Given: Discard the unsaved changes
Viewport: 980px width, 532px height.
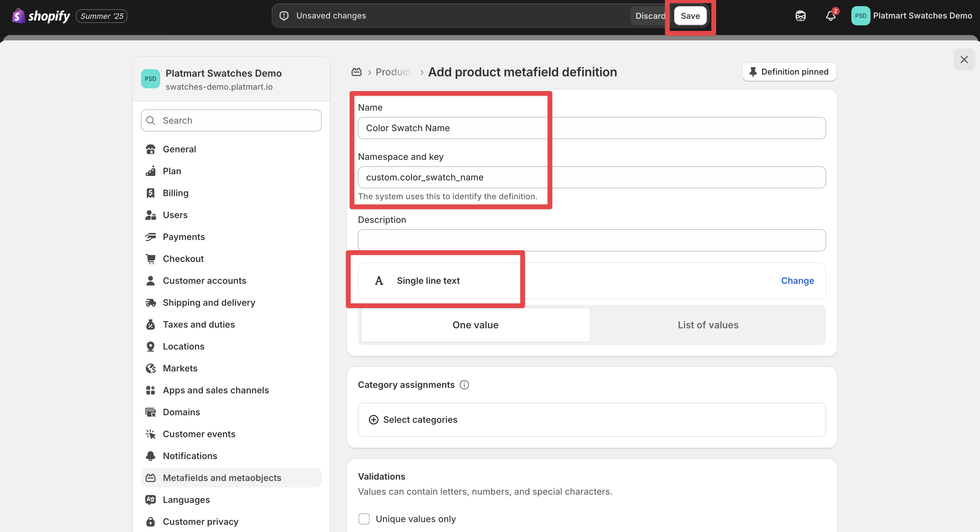Looking at the screenshot, I should click(x=650, y=16).
